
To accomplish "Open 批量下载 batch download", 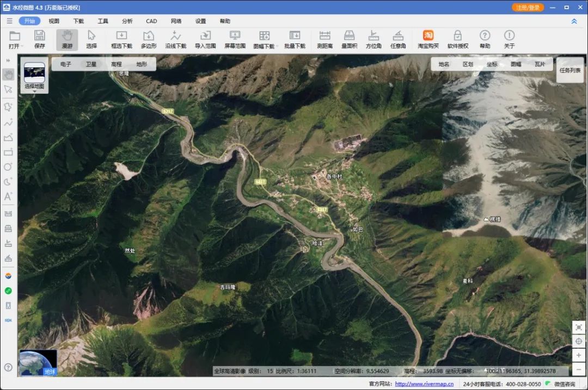I will click(x=295, y=39).
